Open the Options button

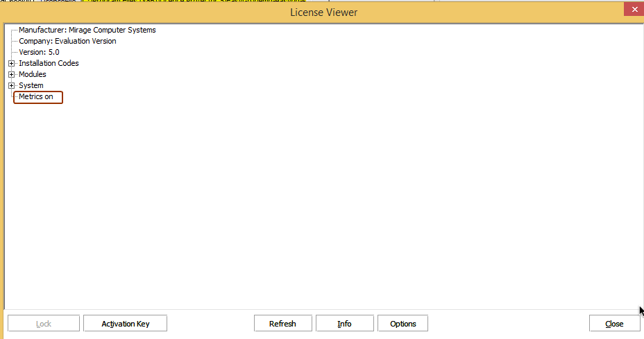coord(402,324)
